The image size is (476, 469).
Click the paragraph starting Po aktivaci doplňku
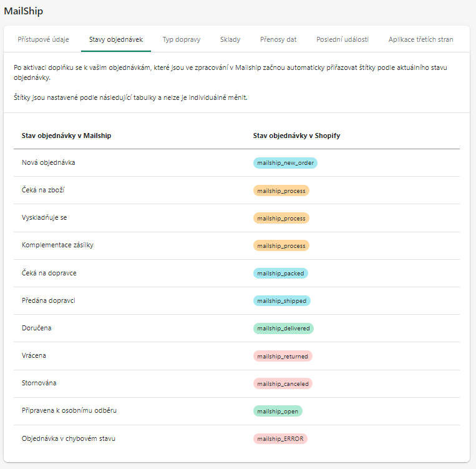[230, 72]
